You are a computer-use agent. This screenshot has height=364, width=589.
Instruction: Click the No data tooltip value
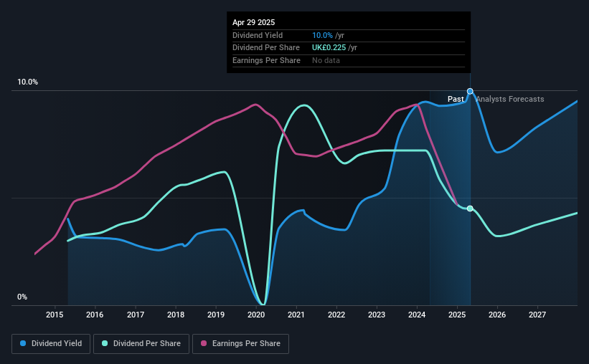click(x=326, y=60)
